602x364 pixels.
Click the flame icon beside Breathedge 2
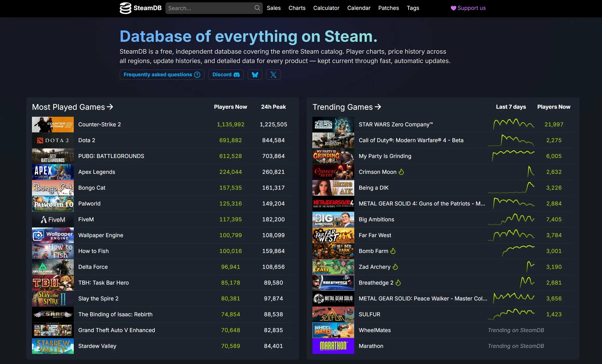click(x=398, y=283)
